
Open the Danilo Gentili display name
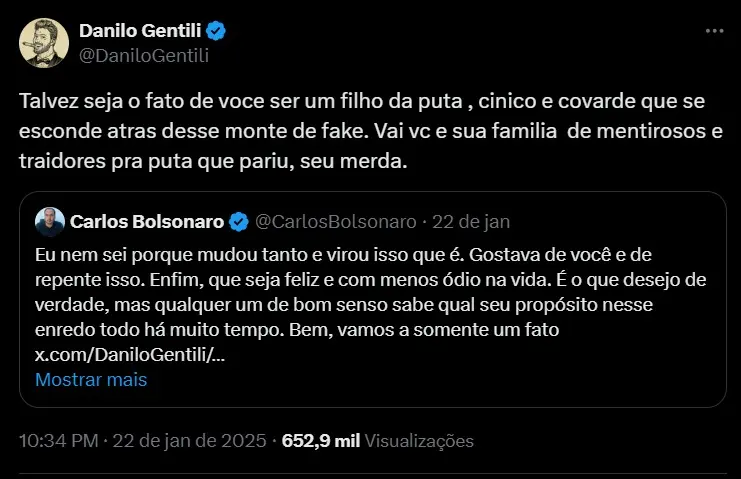(141, 31)
